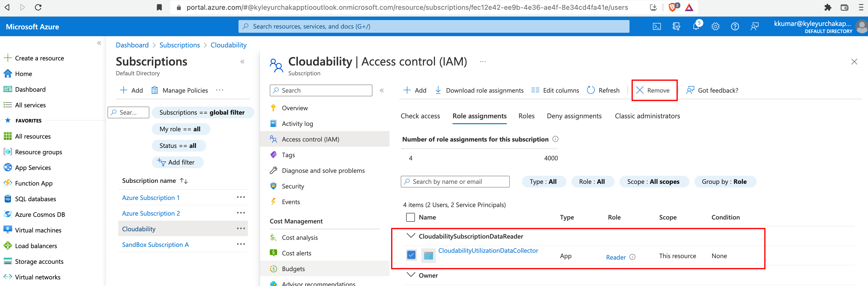Collapse the Azure left sidebar

tap(99, 43)
